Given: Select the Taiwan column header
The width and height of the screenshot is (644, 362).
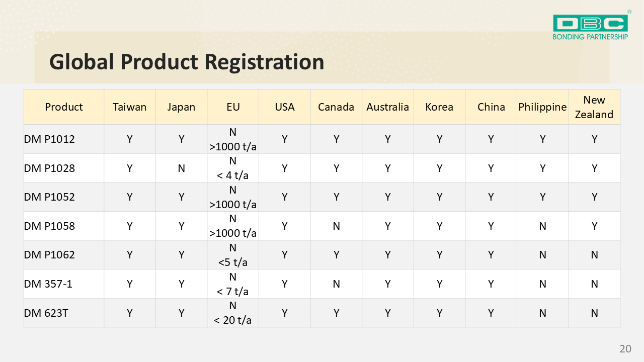Looking at the screenshot, I should click(x=130, y=107).
